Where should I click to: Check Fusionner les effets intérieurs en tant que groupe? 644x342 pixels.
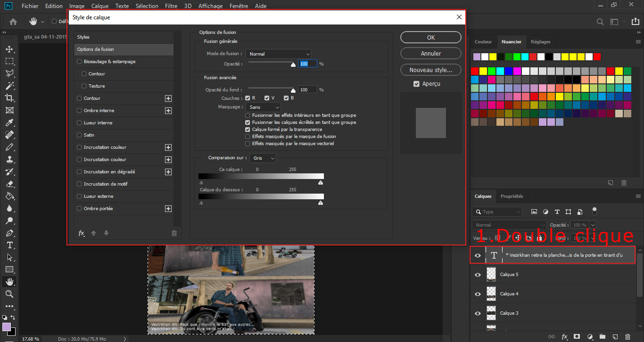point(248,115)
